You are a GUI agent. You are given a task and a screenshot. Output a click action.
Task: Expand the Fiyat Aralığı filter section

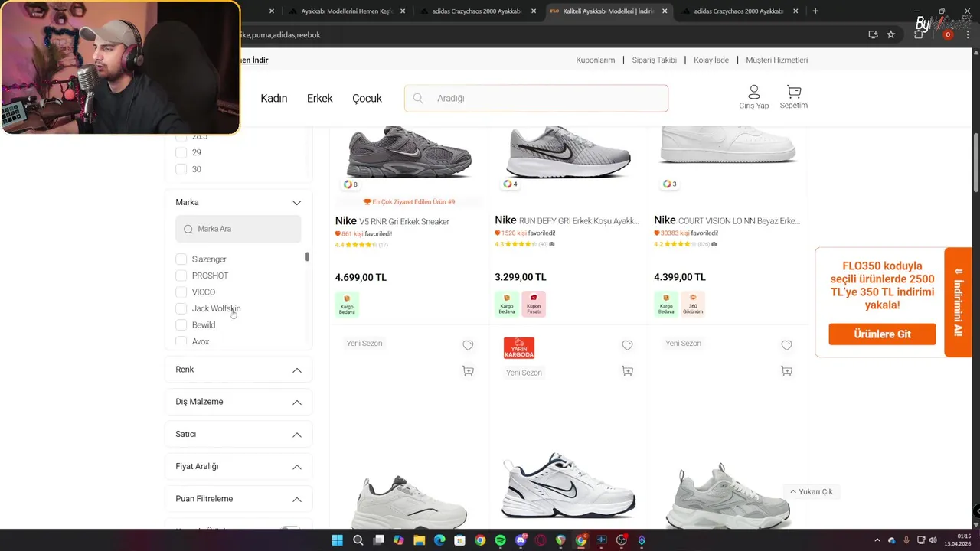(296, 467)
